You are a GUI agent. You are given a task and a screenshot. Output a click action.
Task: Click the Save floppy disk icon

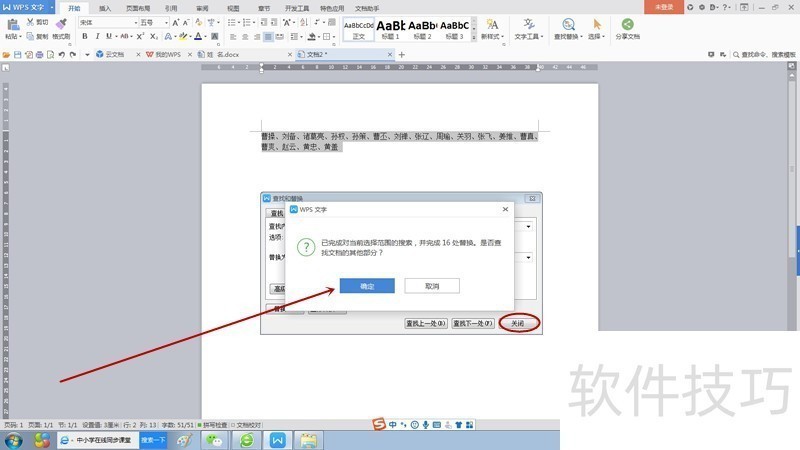(17, 55)
